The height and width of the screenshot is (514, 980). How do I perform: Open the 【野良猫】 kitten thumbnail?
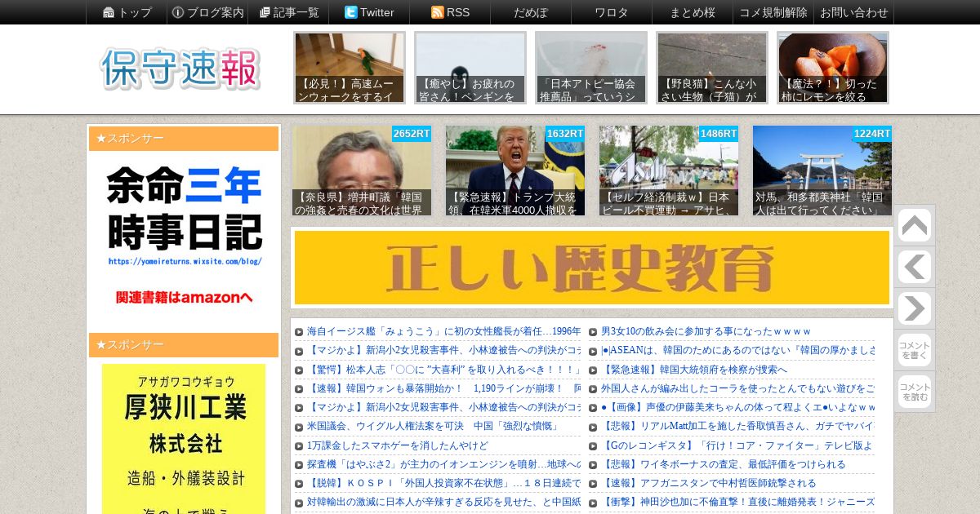712,68
